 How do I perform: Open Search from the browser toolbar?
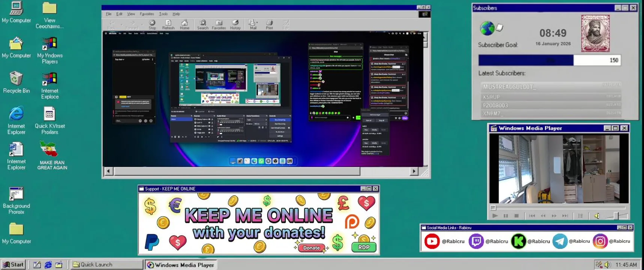click(203, 25)
